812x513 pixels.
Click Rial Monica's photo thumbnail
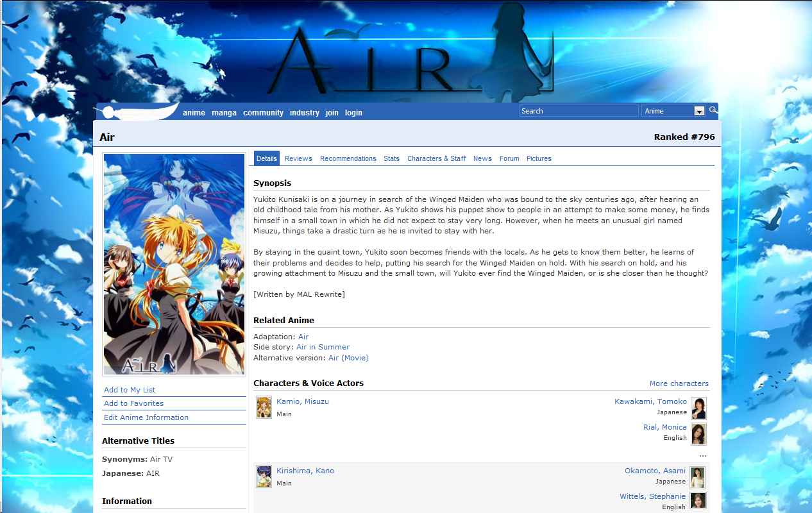pyautogui.click(x=698, y=433)
